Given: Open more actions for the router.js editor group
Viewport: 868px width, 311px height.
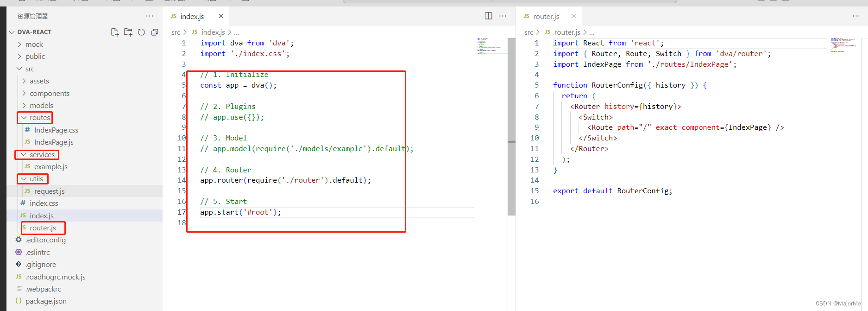Looking at the screenshot, I should [856, 16].
